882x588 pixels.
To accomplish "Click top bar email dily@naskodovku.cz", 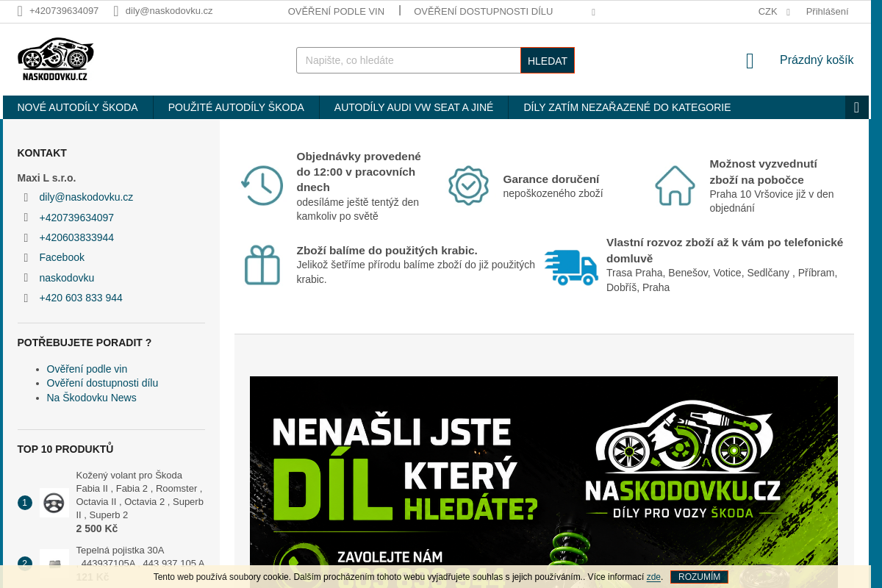I will pos(169,11).
